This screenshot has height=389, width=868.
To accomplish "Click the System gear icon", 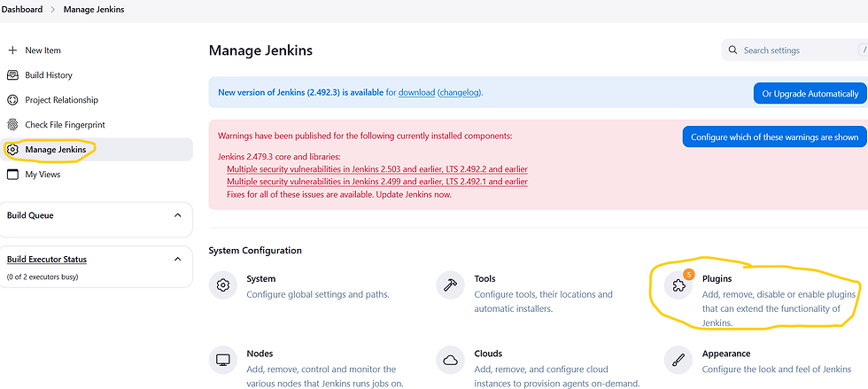I will pos(223,285).
